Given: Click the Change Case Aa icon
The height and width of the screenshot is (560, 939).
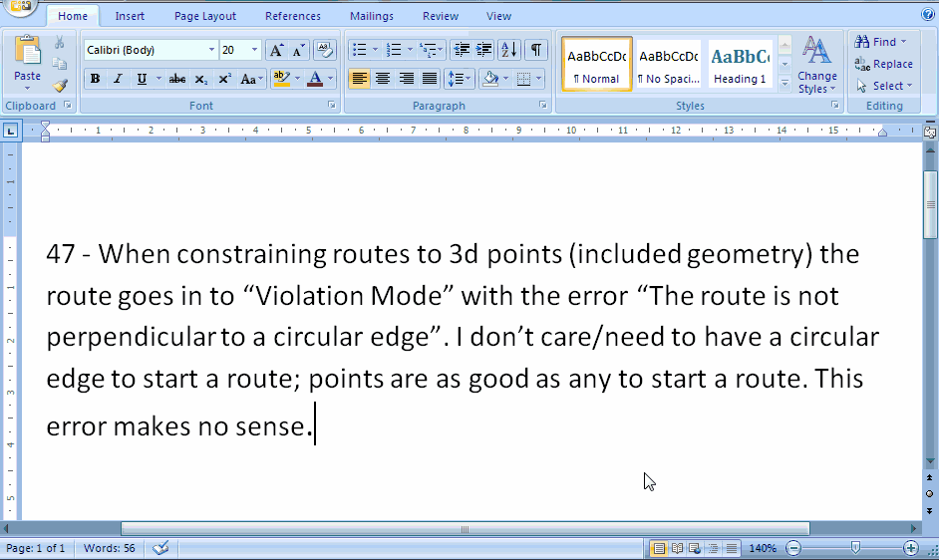Looking at the screenshot, I should click(248, 79).
